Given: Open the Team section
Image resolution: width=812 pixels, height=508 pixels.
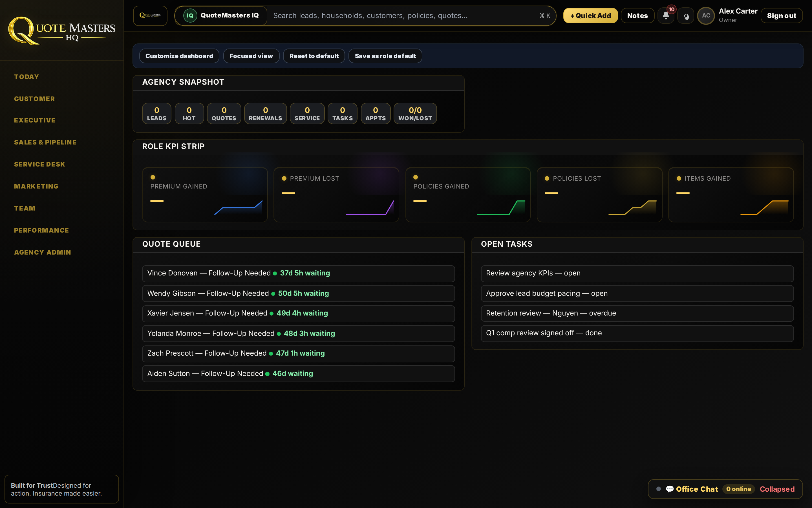Looking at the screenshot, I should pyautogui.click(x=25, y=208).
